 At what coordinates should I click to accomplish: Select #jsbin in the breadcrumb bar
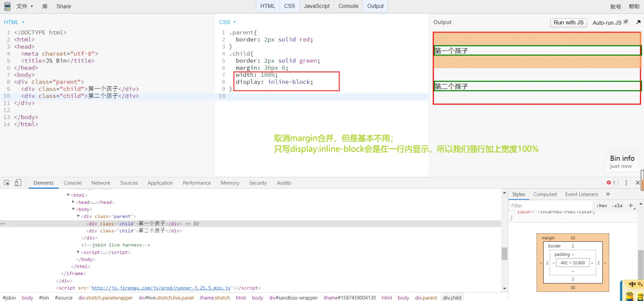(9, 298)
